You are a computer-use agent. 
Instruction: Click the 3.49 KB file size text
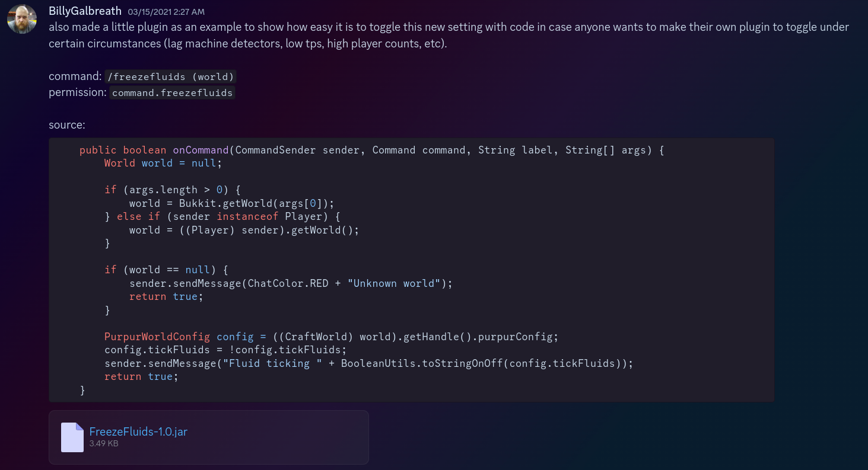point(104,443)
